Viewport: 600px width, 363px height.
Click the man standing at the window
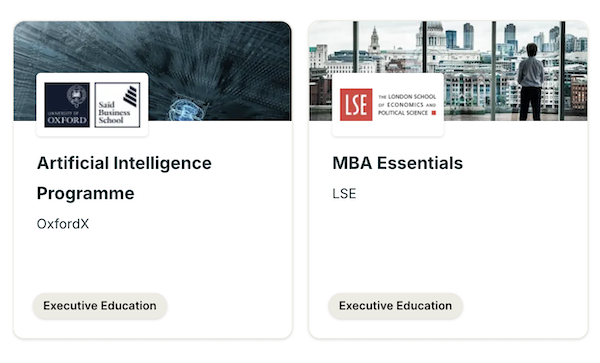(x=531, y=82)
